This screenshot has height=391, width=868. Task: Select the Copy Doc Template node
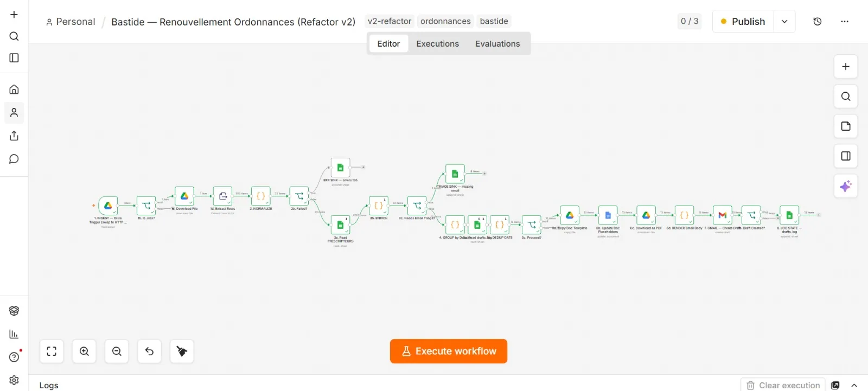570,215
